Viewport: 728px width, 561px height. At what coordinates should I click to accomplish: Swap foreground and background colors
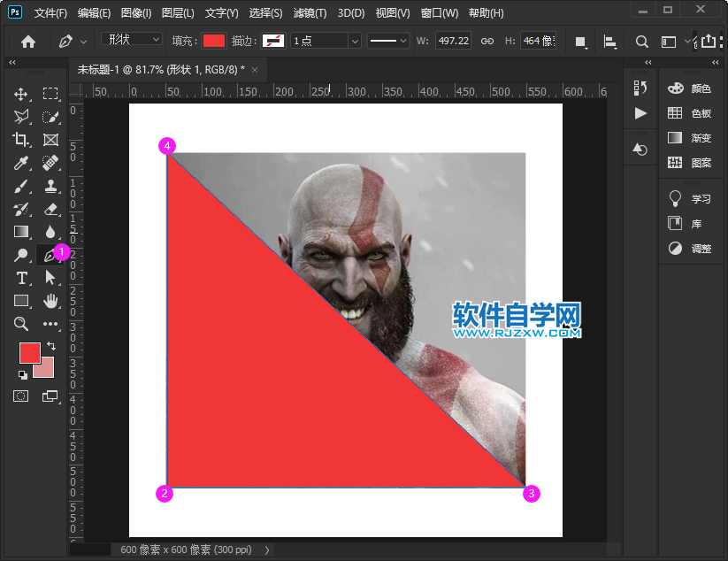(x=50, y=345)
